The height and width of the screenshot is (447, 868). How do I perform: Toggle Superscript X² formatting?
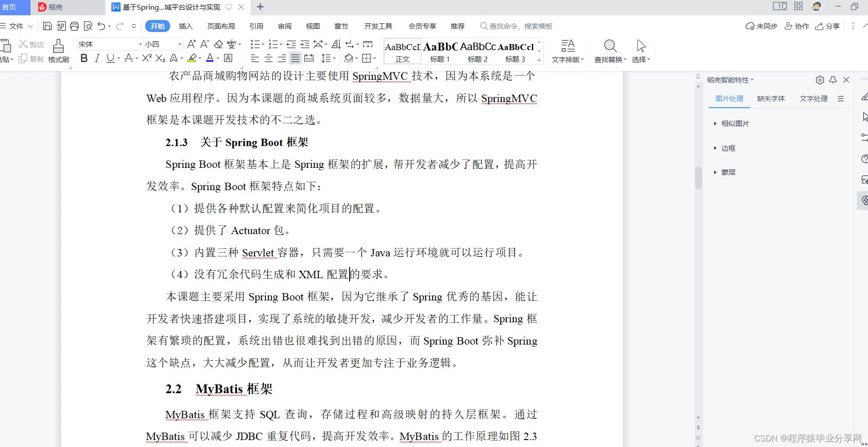[x=147, y=58]
